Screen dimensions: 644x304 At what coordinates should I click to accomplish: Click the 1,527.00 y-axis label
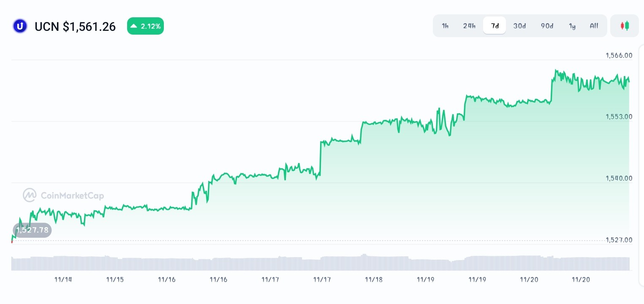tap(619, 240)
